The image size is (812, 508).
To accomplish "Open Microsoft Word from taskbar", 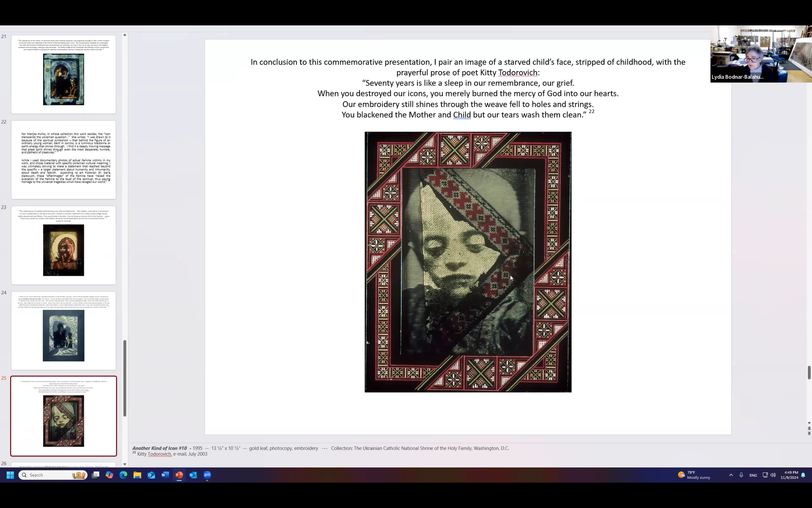I will tap(165, 475).
